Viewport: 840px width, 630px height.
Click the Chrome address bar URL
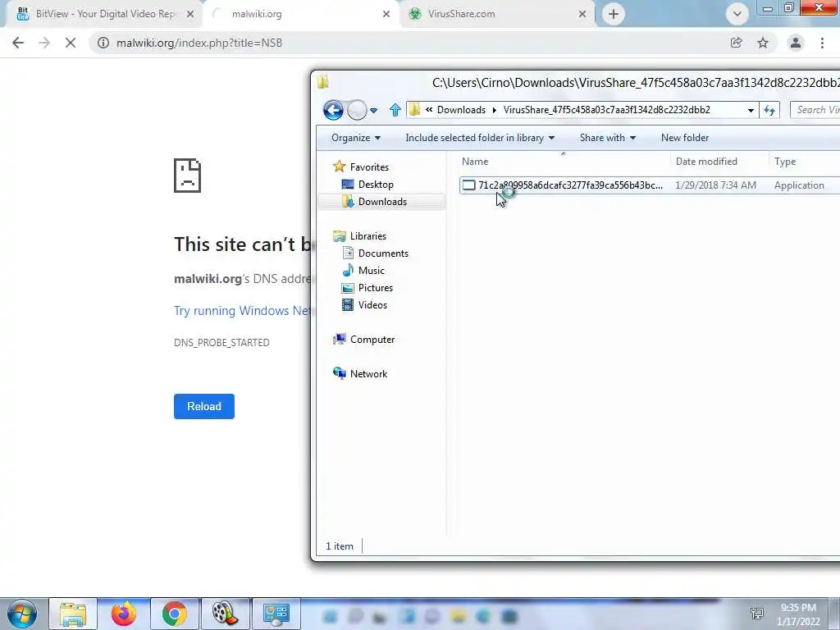199,43
